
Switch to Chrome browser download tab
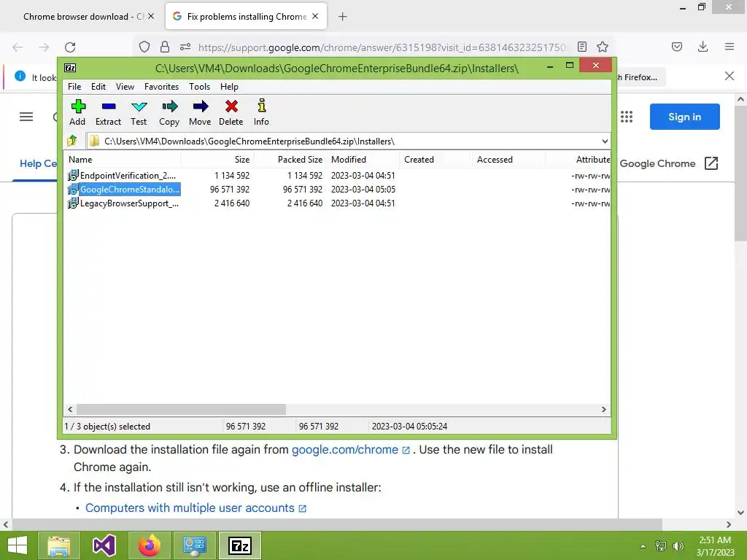click(x=82, y=17)
